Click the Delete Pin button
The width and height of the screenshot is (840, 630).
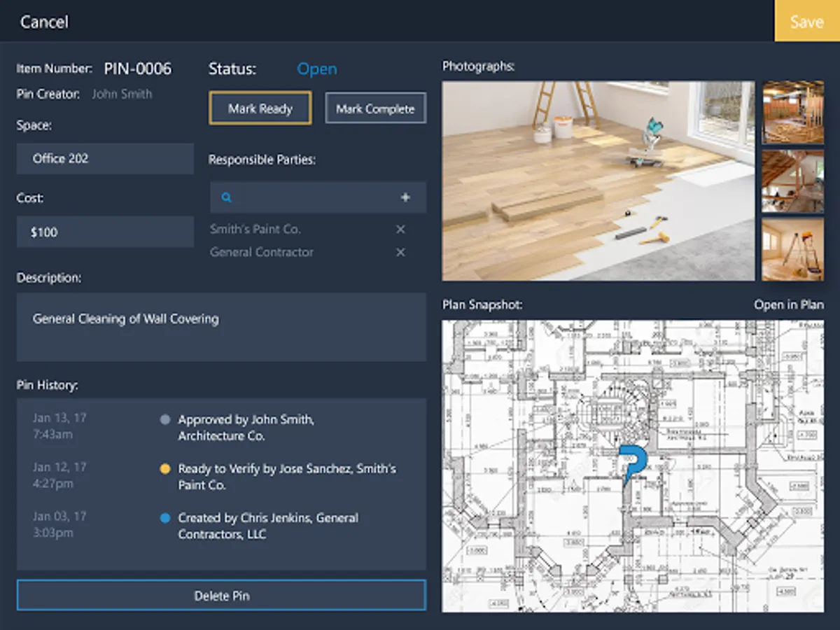click(x=221, y=596)
